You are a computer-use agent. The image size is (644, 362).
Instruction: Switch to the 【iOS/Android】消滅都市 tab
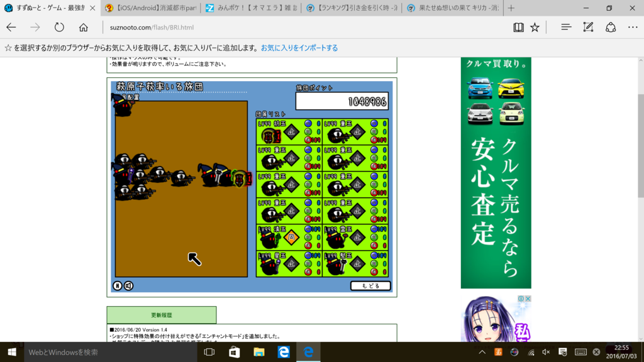tap(150, 8)
